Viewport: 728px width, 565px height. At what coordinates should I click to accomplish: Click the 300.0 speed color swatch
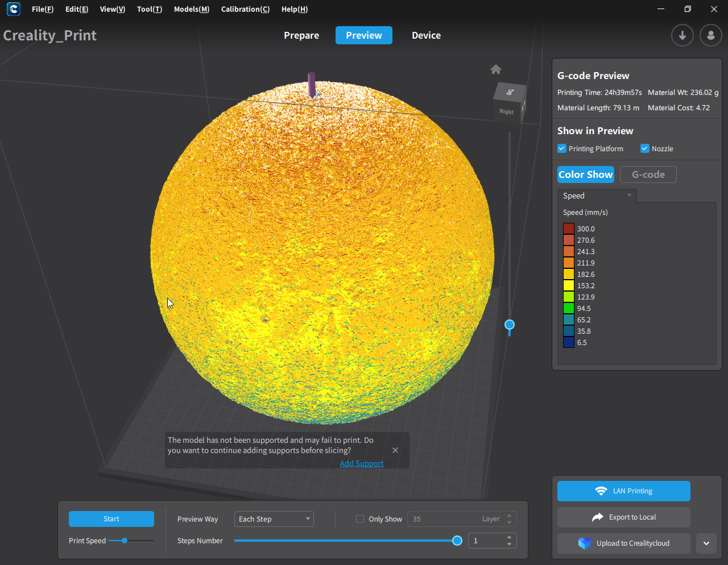click(x=569, y=229)
